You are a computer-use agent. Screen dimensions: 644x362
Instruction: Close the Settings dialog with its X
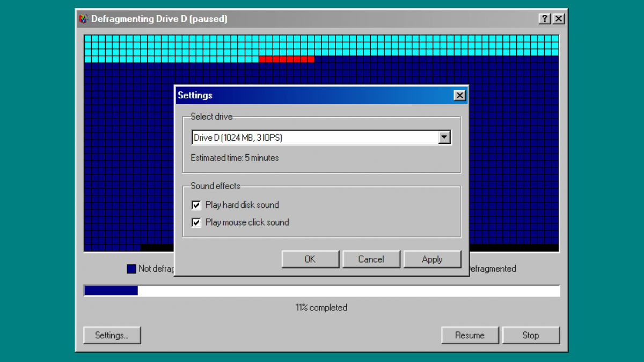pos(459,96)
